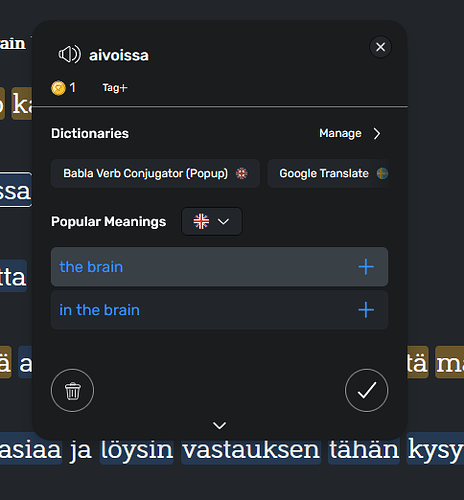464x500 pixels.
Task: Close the word popup
Action: click(x=380, y=47)
